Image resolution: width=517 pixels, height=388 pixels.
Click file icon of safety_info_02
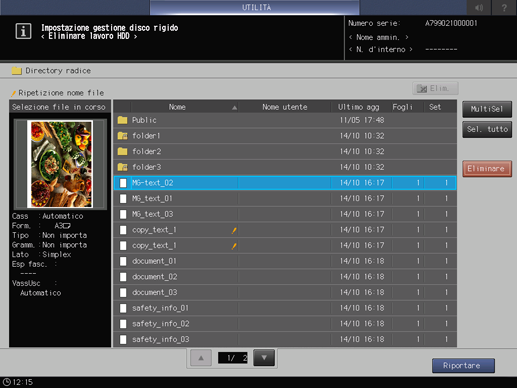[123, 324]
